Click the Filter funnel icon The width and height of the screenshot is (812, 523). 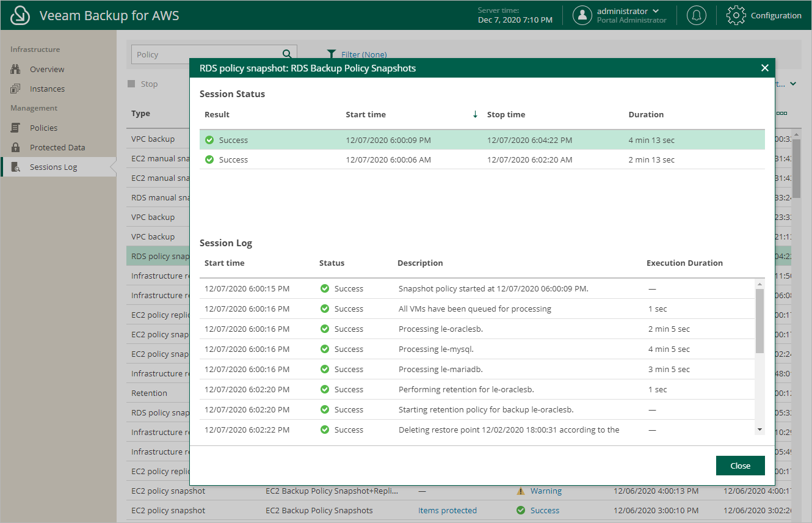[x=332, y=54]
